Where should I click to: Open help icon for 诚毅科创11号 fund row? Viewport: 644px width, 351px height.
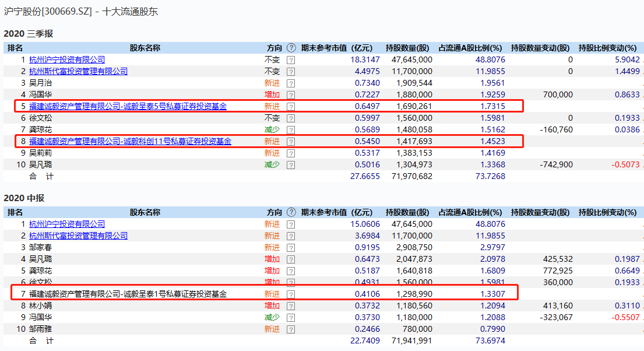point(291,142)
